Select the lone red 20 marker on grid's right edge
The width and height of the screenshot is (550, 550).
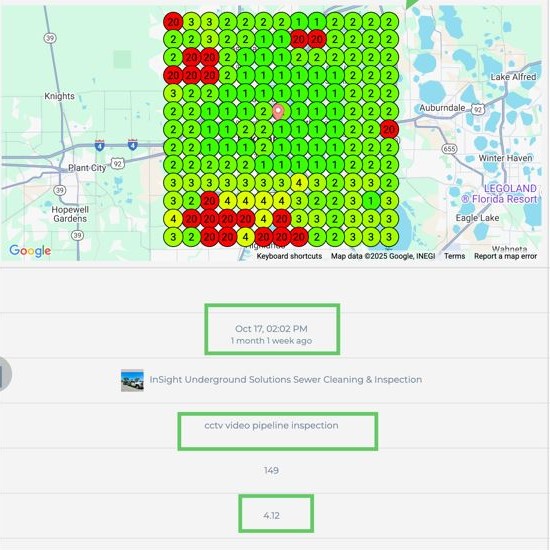click(x=389, y=129)
